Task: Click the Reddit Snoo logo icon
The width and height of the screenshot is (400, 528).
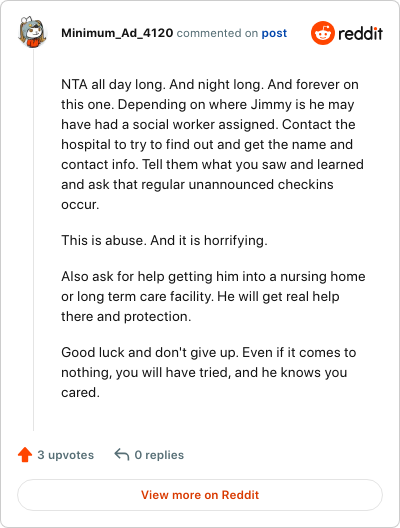Action: (x=323, y=33)
